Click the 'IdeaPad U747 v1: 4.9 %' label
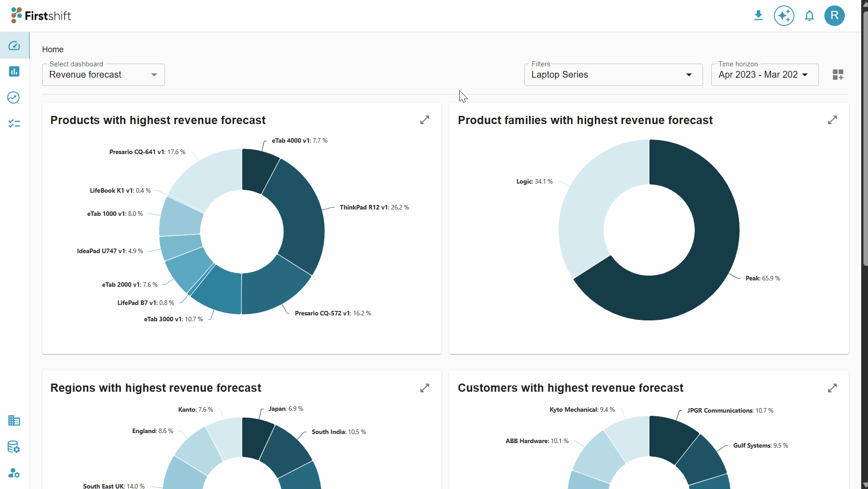Viewport: 868px width, 489px height. tap(110, 251)
